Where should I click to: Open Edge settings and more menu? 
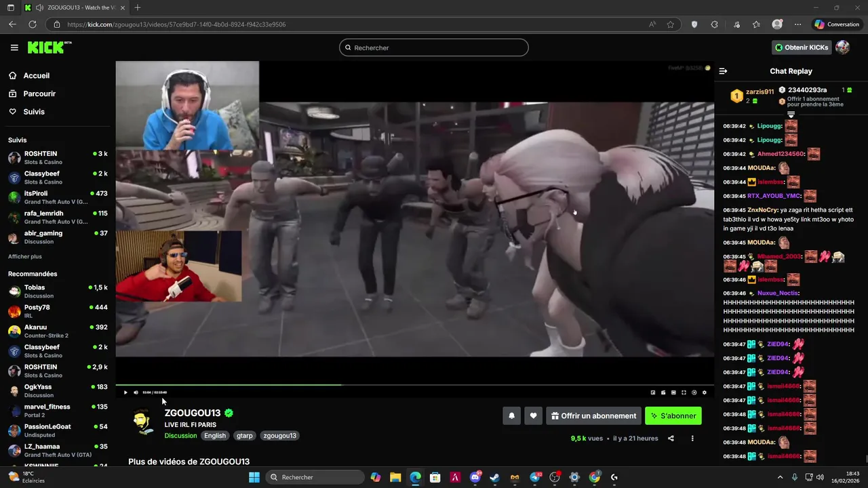[x=797, y=24]
